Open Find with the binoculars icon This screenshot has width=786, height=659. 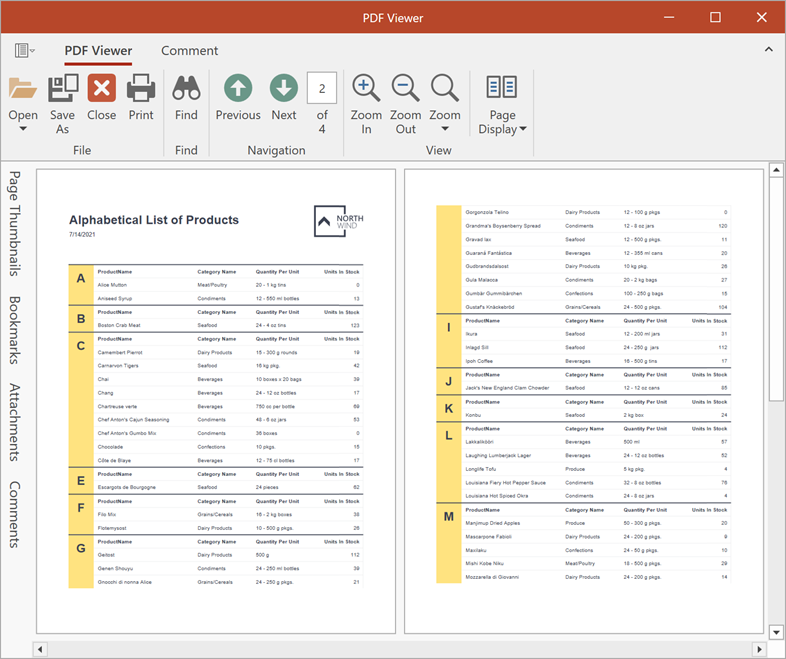tap(186, 88)
